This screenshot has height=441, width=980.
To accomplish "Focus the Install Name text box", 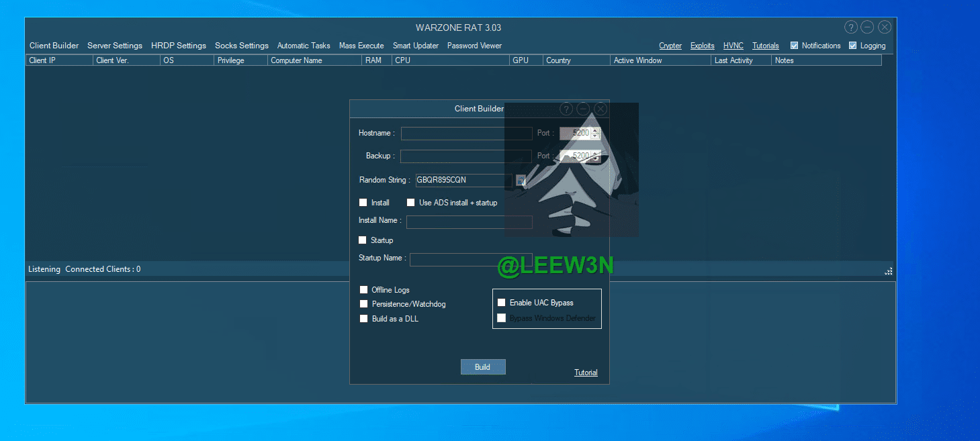I will (469, 222).
